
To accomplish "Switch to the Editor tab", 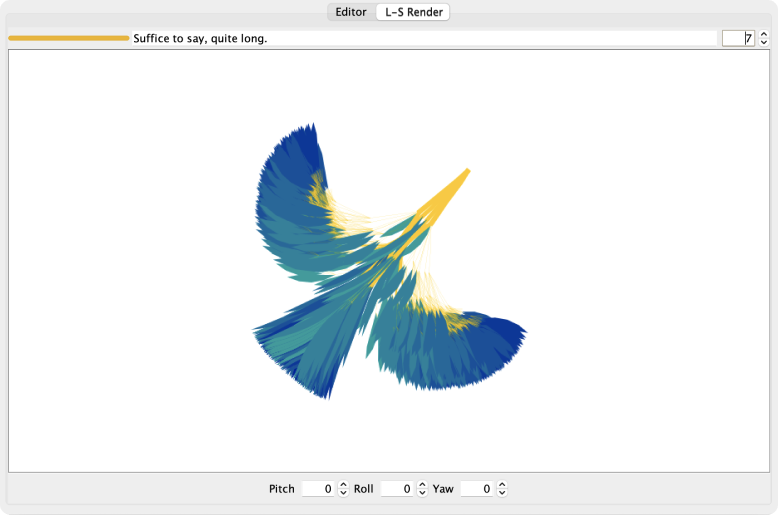I will (x=351, y=12).
